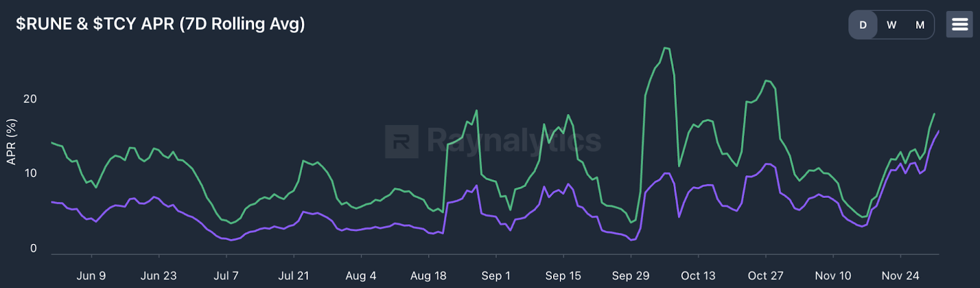Image resolution: width=980 pixels, height=288 pixels.
Task: Switch chart to weekly (W) view
Action: [x=891, y=25]
